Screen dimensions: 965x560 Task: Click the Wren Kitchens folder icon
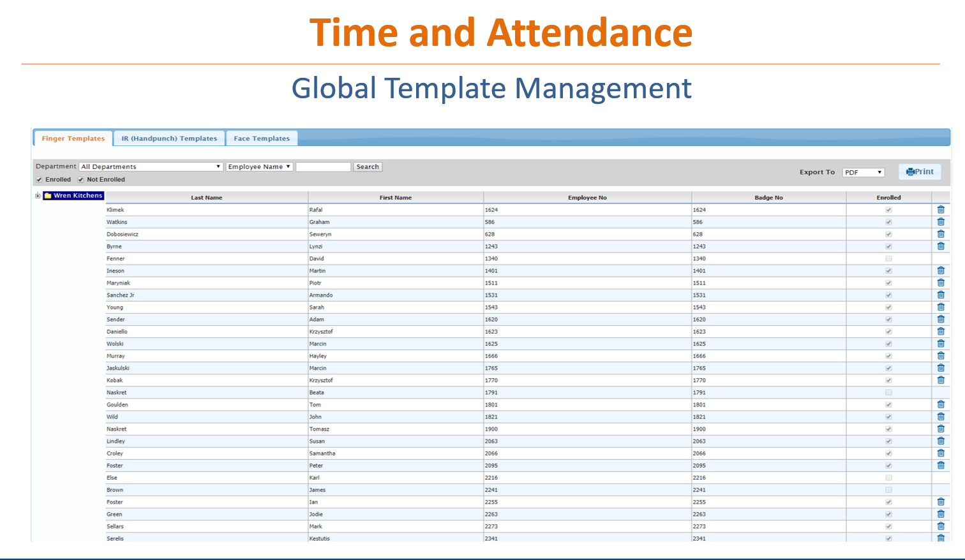click(48, 196)
